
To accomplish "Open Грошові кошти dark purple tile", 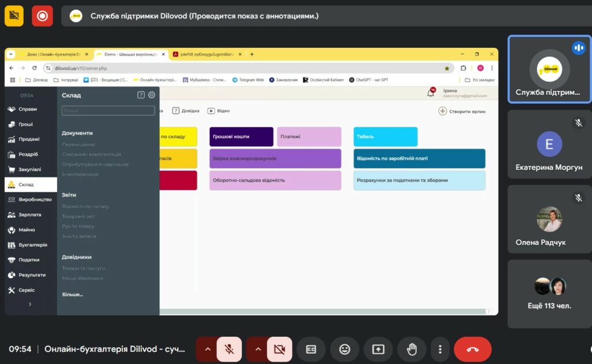I will 241,136.
